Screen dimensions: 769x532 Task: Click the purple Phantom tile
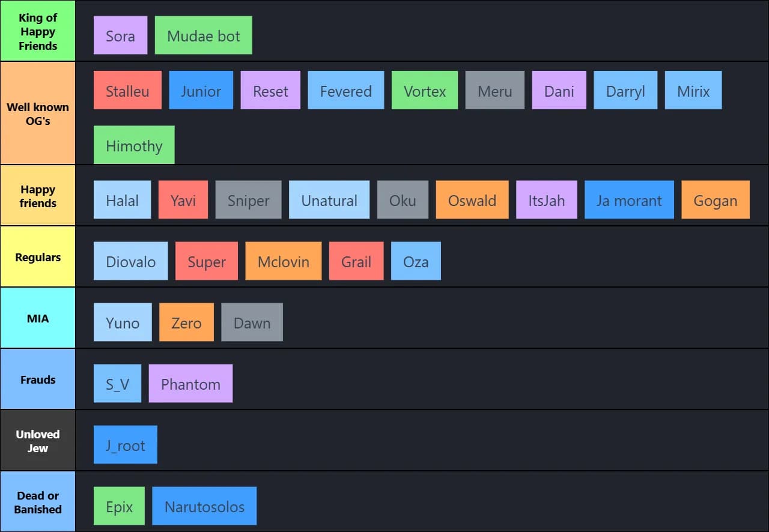click(x=190, y=384)
